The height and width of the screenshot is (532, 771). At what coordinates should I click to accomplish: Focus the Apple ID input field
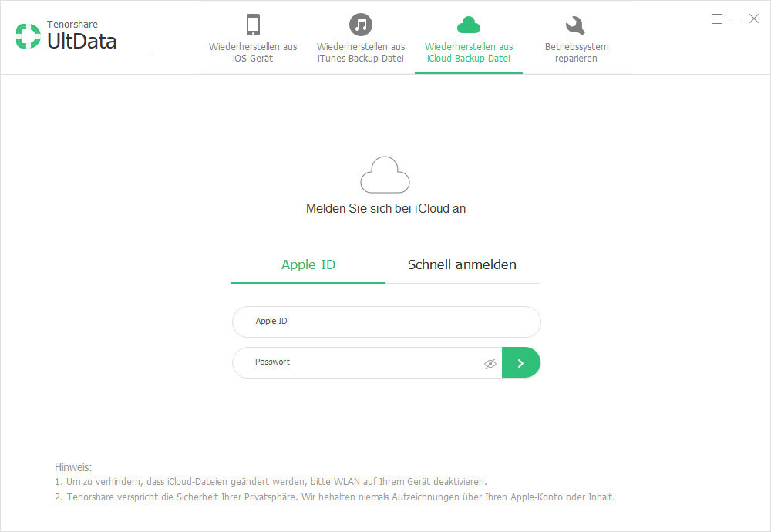tap(386, 322)
